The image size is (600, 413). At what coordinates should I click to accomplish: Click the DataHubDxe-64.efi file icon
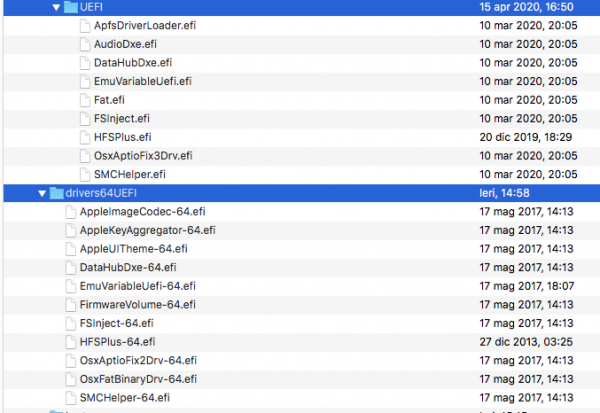point(70,268)
